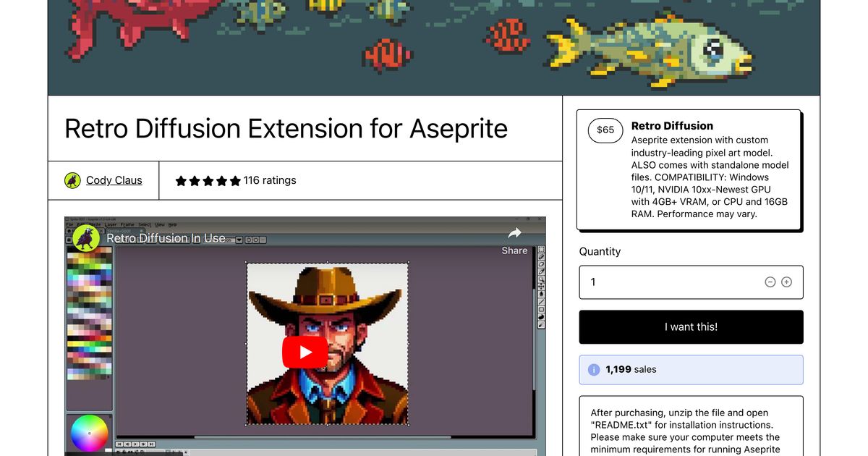Image resolution: width=868 pixels, height=456 pixels.
Task: Select the Eraser tool
Action: [x=542, y=263]
